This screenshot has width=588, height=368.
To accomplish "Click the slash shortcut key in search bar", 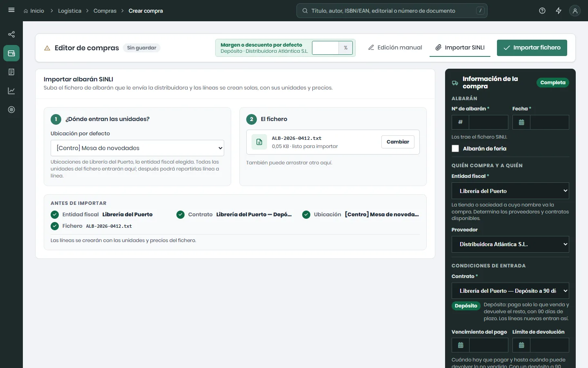I will [480, 11].
